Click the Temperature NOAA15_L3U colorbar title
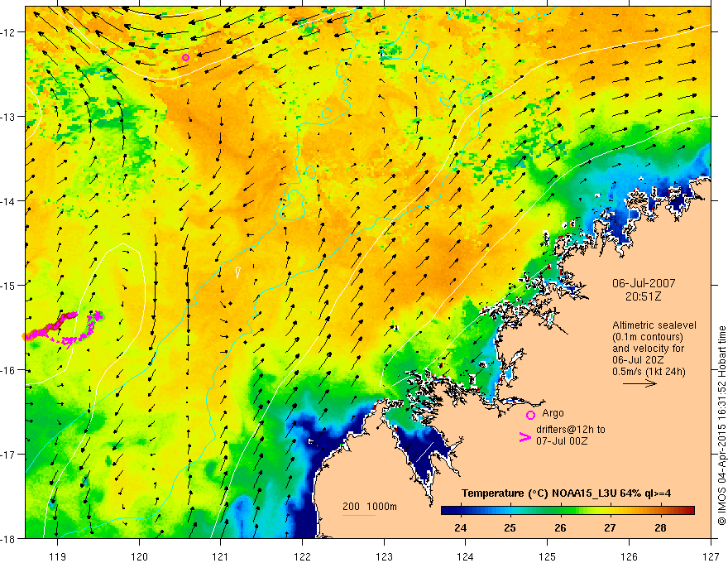The image size is (728, 563). point(566,493)
